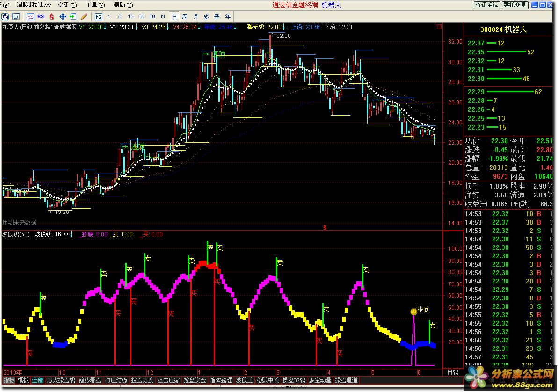
Task: Toggle the weekly 周 period button
Action: tap(185, 17)
